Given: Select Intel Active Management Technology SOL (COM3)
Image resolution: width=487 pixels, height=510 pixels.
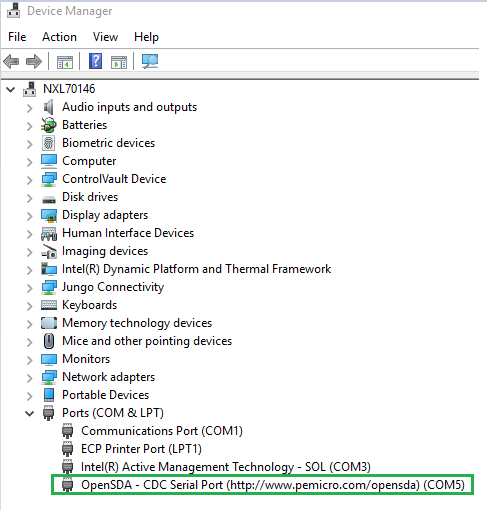Looking at the screenshot, I should tap(216, 467).
